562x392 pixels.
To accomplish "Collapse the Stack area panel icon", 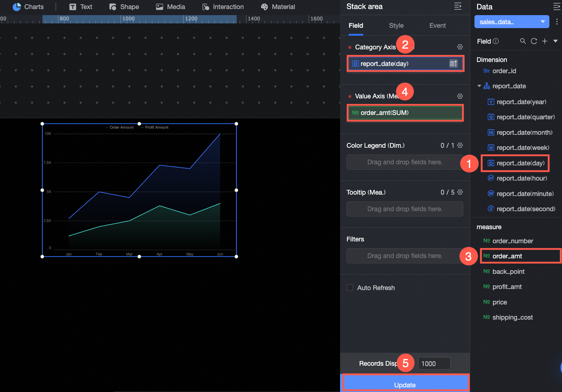I will point(458,6).
